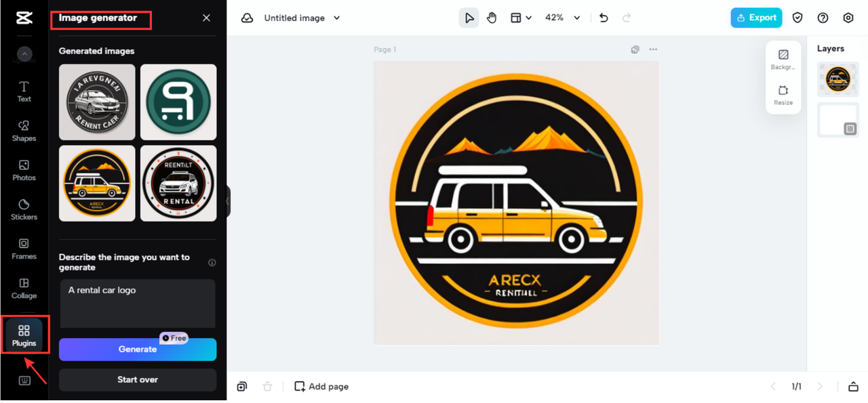868x403 pixels.
Task: Open the page more options menu
Action: [653, 49]
